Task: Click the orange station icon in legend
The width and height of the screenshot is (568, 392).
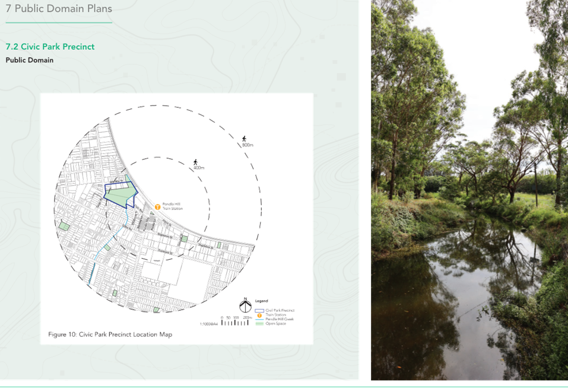Action: pos(259,314)
